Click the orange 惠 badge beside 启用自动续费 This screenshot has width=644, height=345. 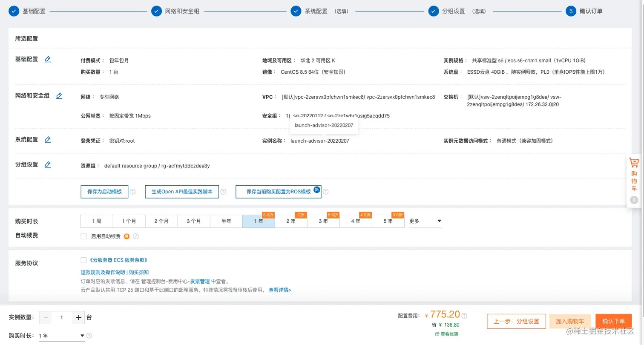126,236
